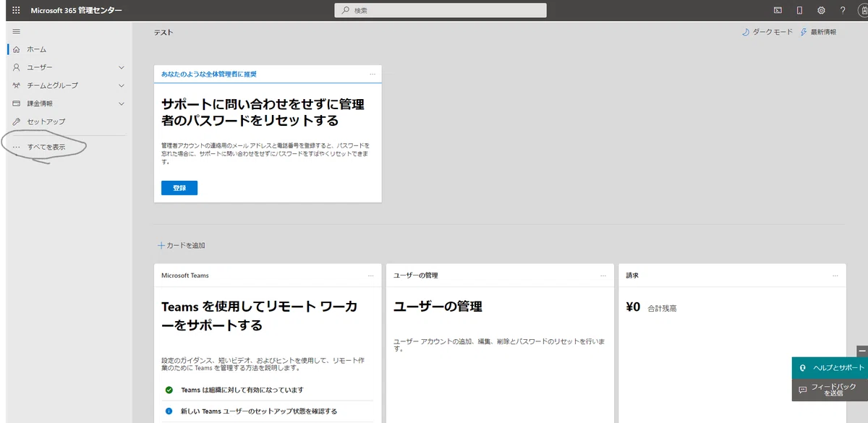The image size is (868, 423).
Task: Open the account profile avatar
Action: [863, 10]
